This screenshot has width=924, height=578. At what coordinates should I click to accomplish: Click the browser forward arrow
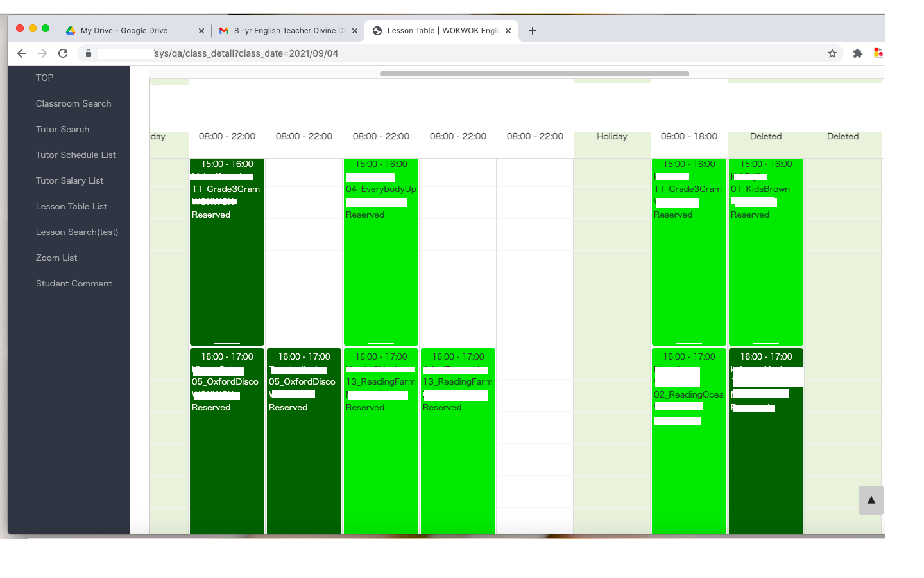(x=42, y=53)
